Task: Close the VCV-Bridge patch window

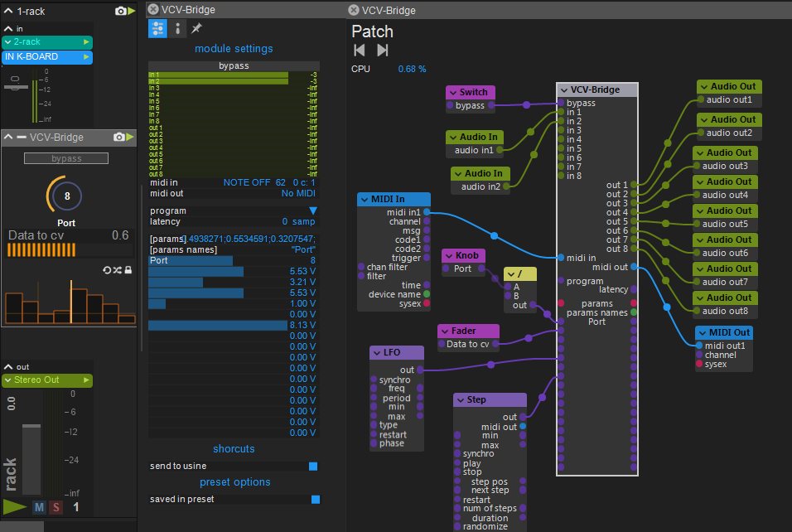Action: [x=354, y=10]
